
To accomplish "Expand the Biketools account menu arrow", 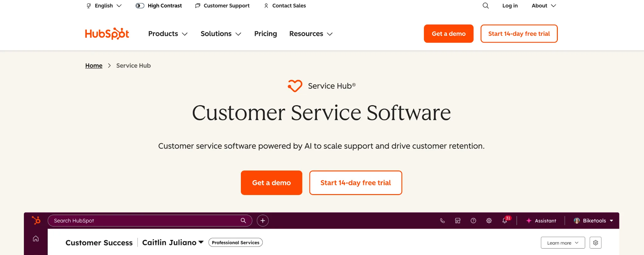I will [x=611, y=221].
